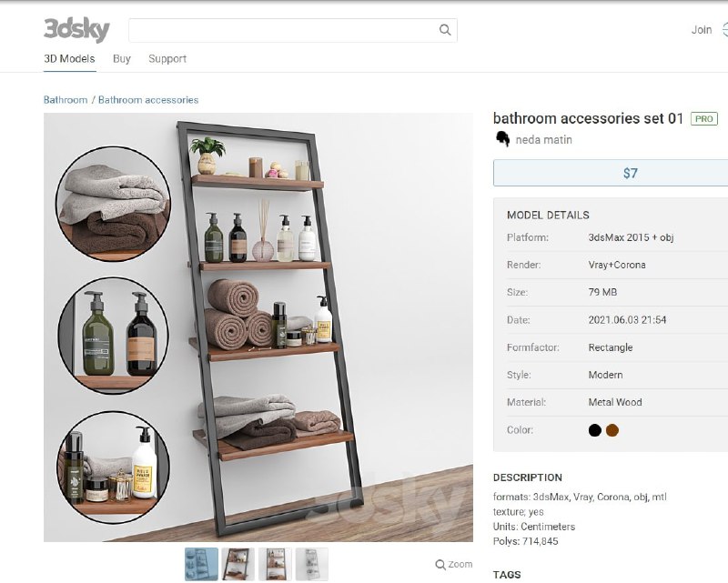Click the partial icon beside Join
This screenshot has height=583, width=728.
click(x=724, y=30)
